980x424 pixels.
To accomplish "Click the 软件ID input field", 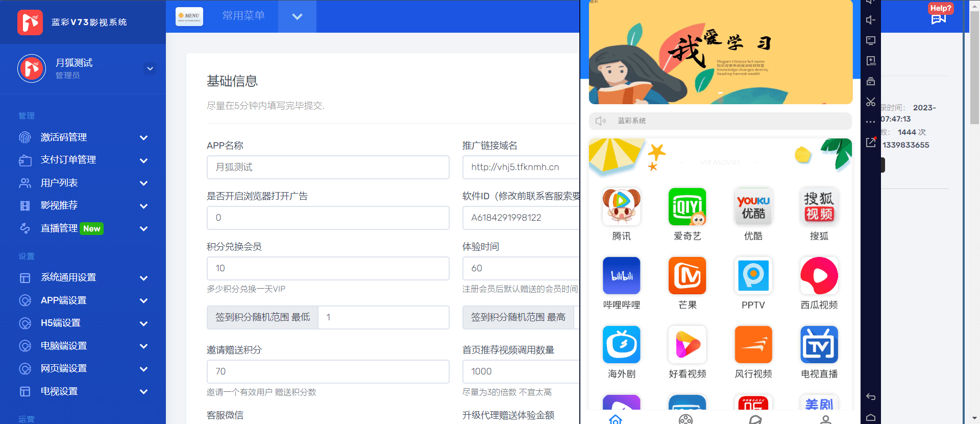I will 521,218.
